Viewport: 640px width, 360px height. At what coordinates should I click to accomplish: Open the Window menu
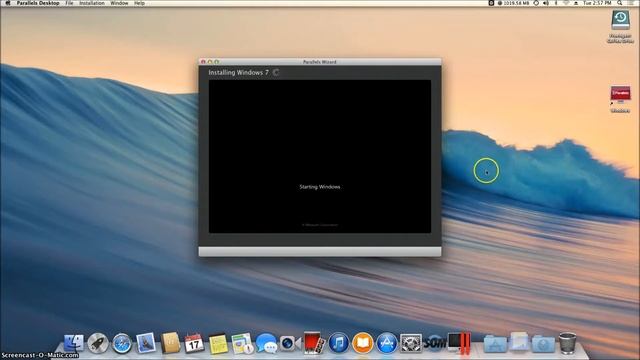(119, 3)
